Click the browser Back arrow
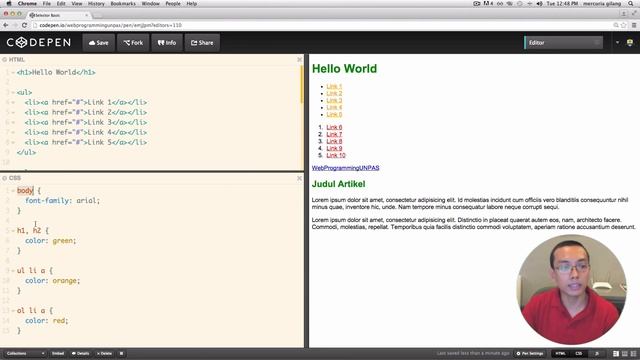Screen dimensions: 640x360 [6, 25]
